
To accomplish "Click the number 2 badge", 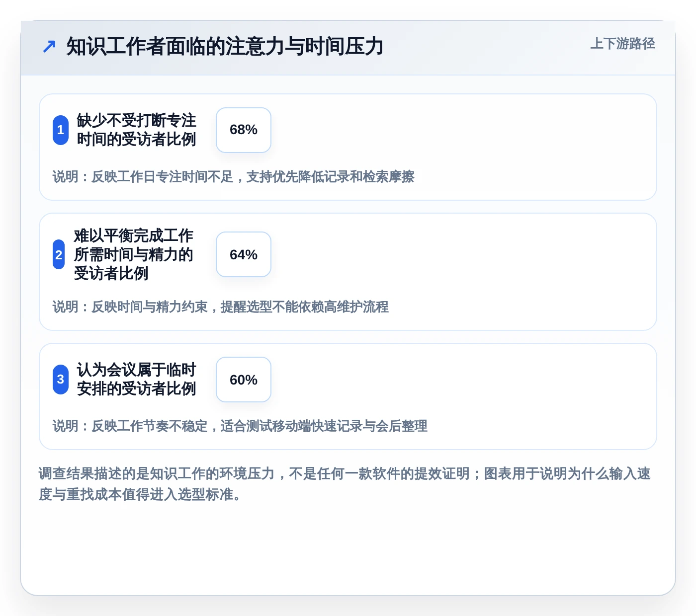I will click(x=59, y=254).
